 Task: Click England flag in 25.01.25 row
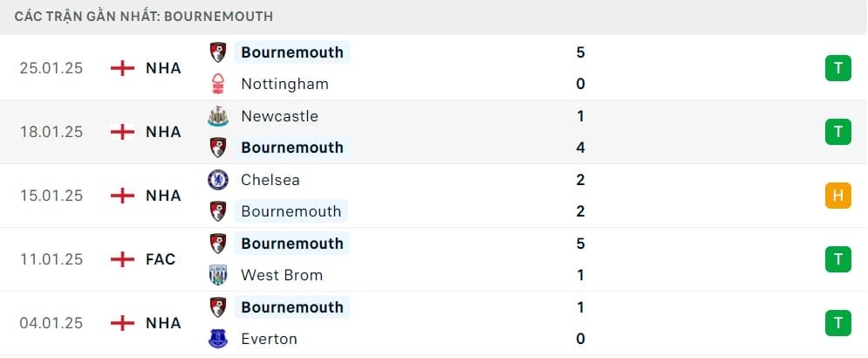[123, 67]
